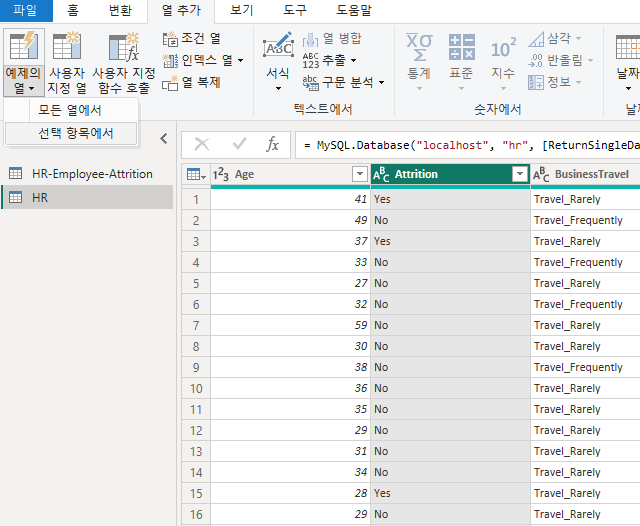Add a 조건 열 conditional column

(x=191, y=38)
